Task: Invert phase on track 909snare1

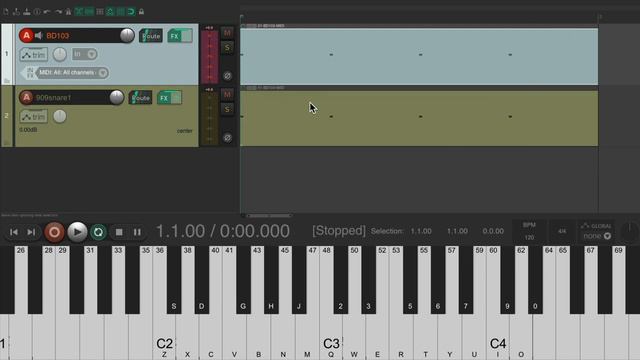Action: (x=227, y=138)
